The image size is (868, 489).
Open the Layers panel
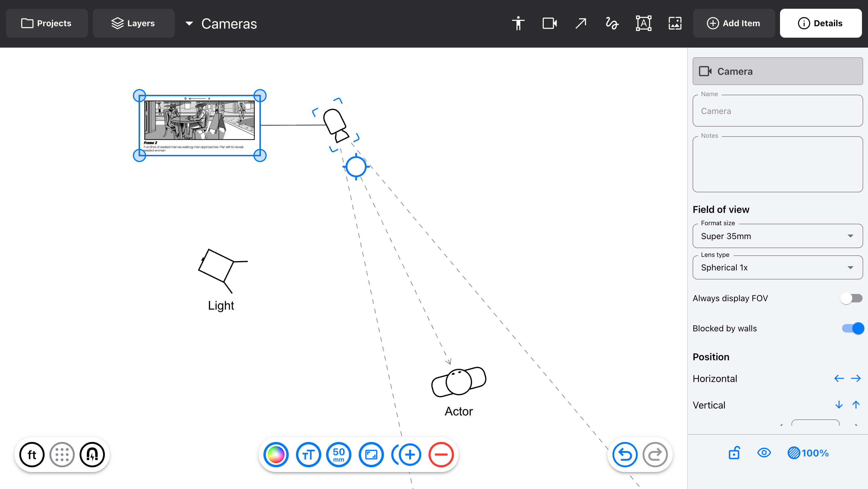(134, 23)
